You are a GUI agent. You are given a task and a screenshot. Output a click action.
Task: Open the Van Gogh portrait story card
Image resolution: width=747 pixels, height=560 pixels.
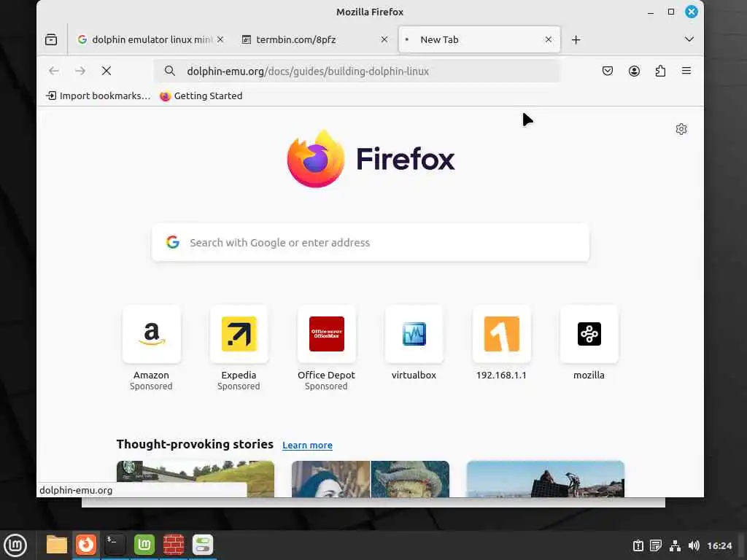click(370, 479)
